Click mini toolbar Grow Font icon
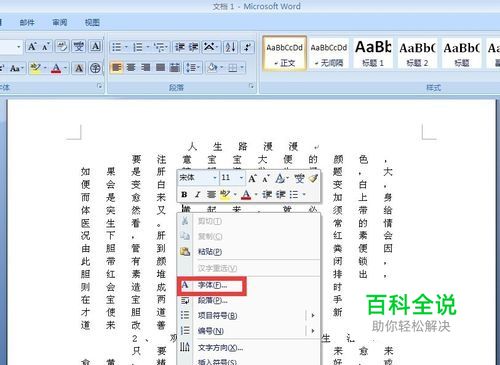Image resolution: width=500 pixels, height=365 pixels. click(x=252, y=178)
